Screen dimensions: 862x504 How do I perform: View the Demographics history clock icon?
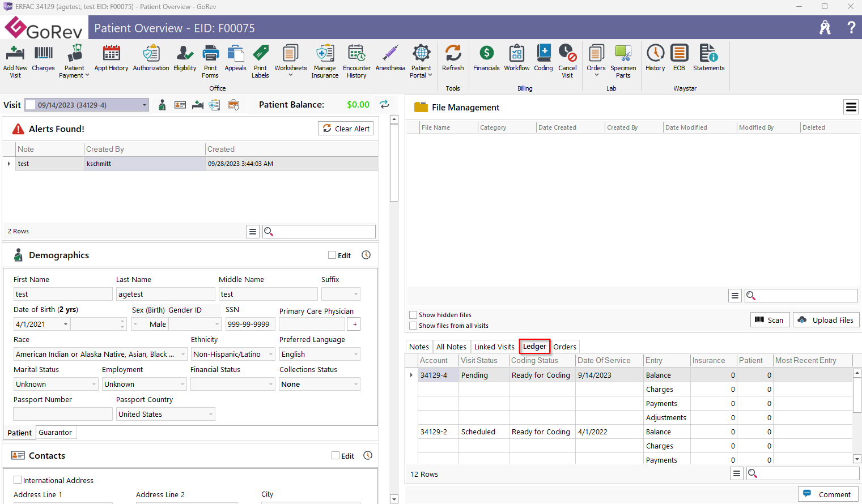click(366, 255)
